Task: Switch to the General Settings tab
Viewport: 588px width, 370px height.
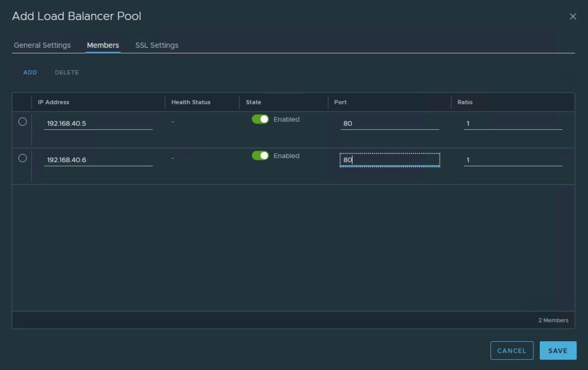Action: [42, 45]
